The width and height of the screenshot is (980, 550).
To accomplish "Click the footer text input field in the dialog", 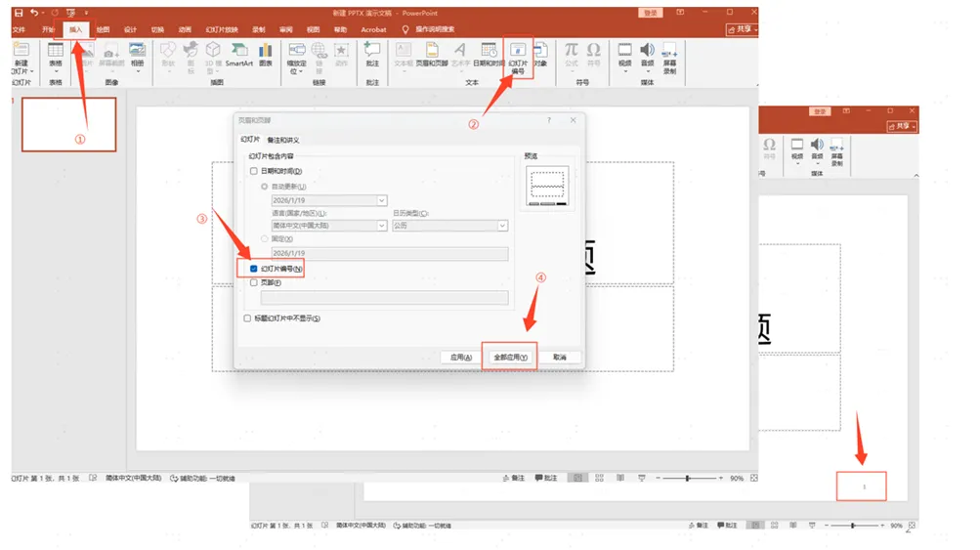I will pyautogui.click(x=384, y=298).
